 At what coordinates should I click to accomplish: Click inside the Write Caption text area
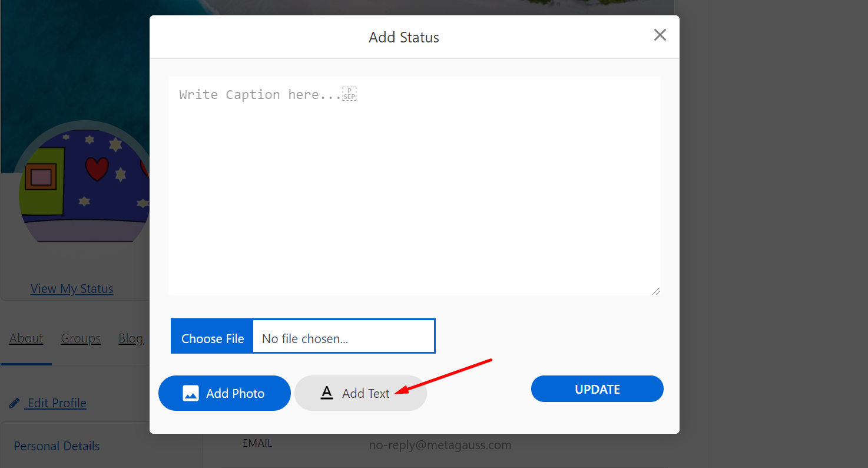coord(414,186)
